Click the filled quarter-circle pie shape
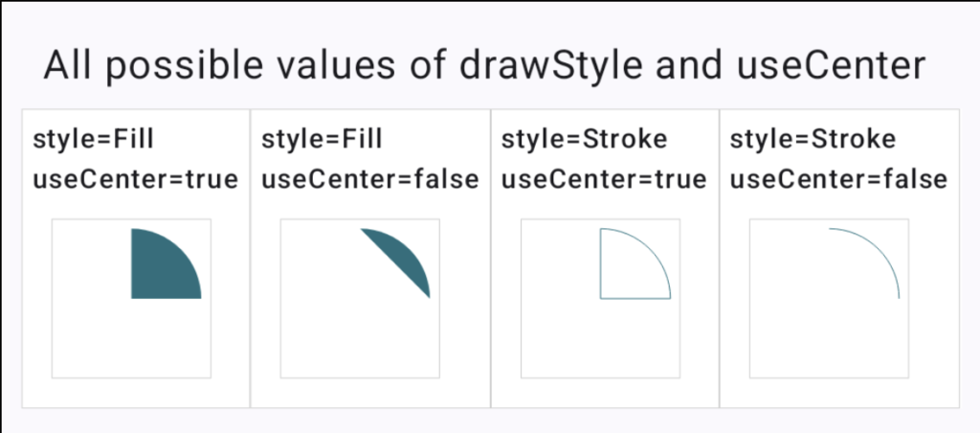Screen dimensions: 980x433 tap(164, 264)
